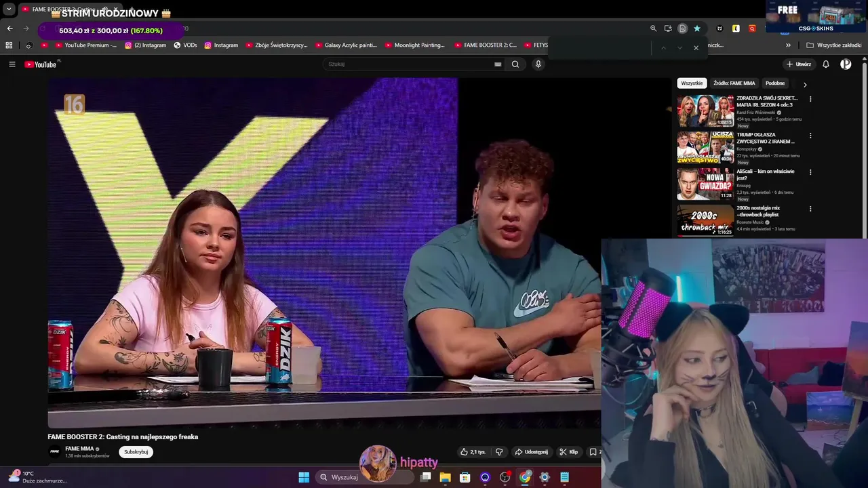The height and width of the screenshot is (488, 868).
Task: Open the weather widget showing 10°C
Action: [x=38, y=477]
